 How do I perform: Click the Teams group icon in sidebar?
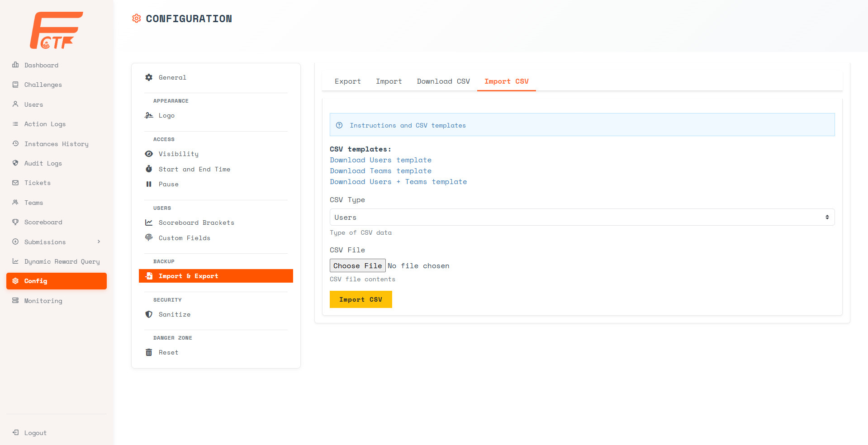15,202
